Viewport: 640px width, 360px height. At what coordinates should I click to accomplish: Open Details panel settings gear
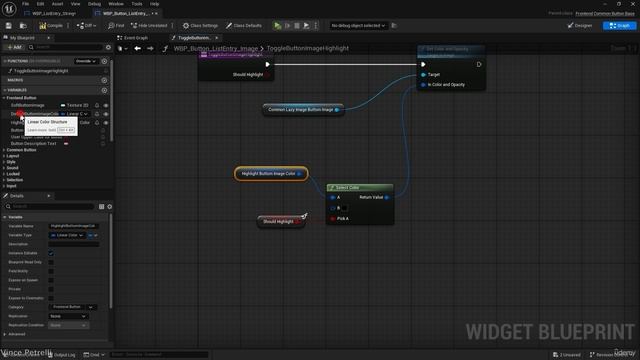(x=109, y=207)
